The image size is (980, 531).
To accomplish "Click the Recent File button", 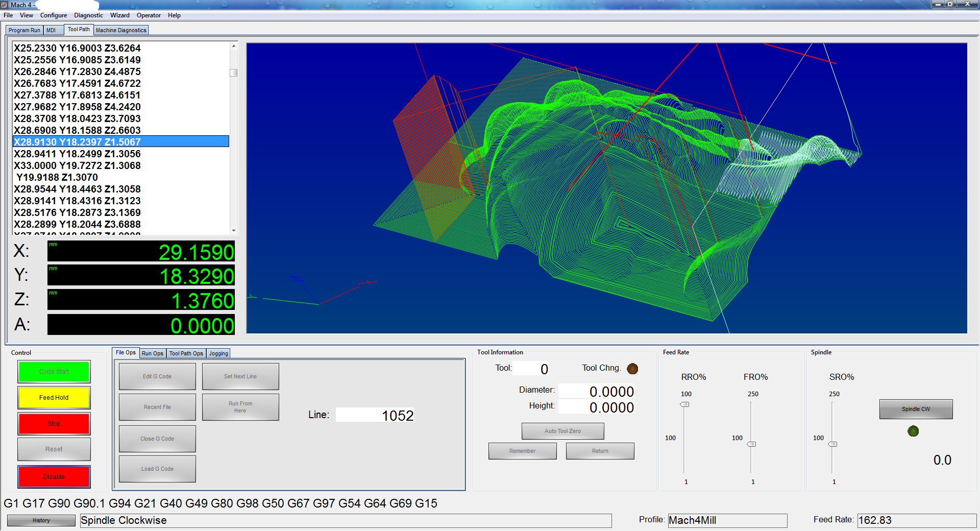I will (157, 407).
